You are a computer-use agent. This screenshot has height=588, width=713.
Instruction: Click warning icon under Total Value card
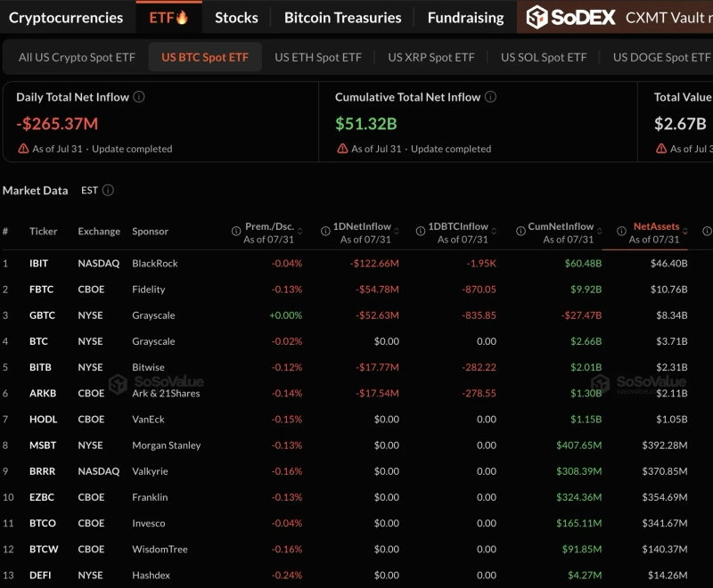[661, 149]
